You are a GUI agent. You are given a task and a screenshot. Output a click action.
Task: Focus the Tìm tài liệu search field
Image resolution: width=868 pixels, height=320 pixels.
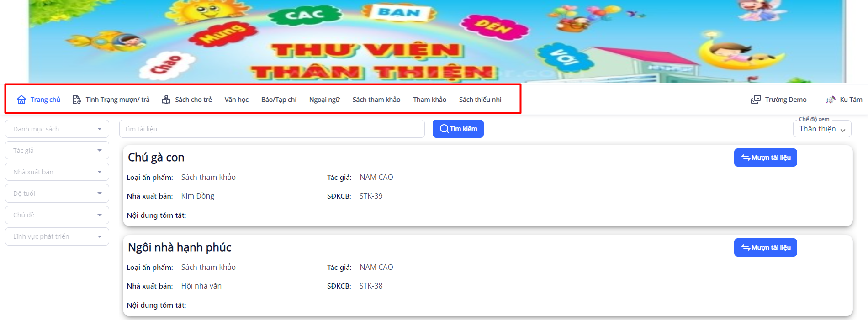pos(272,129)
